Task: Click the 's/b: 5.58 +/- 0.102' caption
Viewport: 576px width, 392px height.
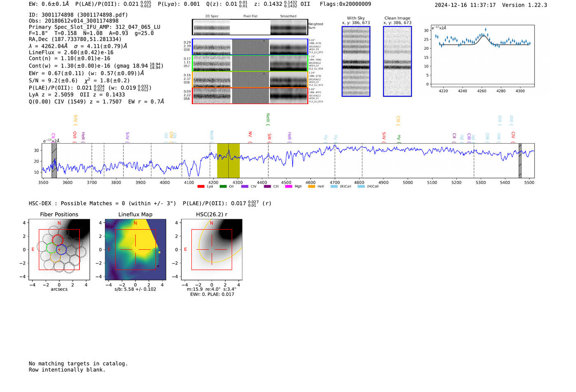Action: (x=135, y=289)
